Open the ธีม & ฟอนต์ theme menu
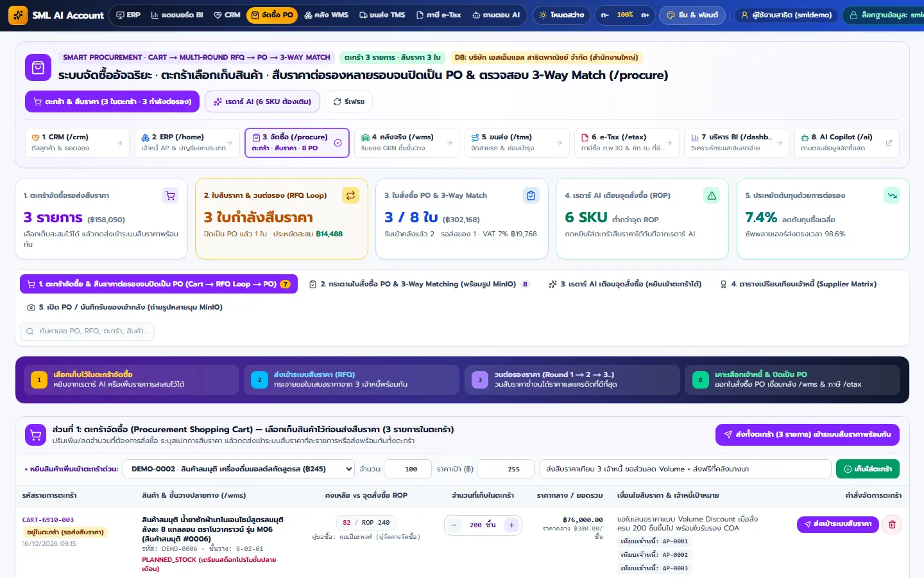The height and width of the screenshot is (578, 924). (692, 15)
